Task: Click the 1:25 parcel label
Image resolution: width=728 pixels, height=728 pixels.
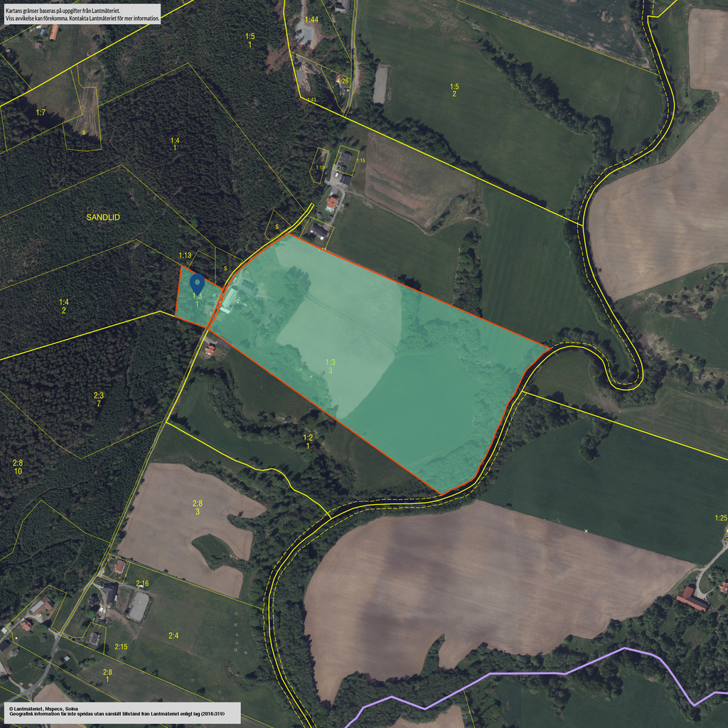Action: coord(720,518)
